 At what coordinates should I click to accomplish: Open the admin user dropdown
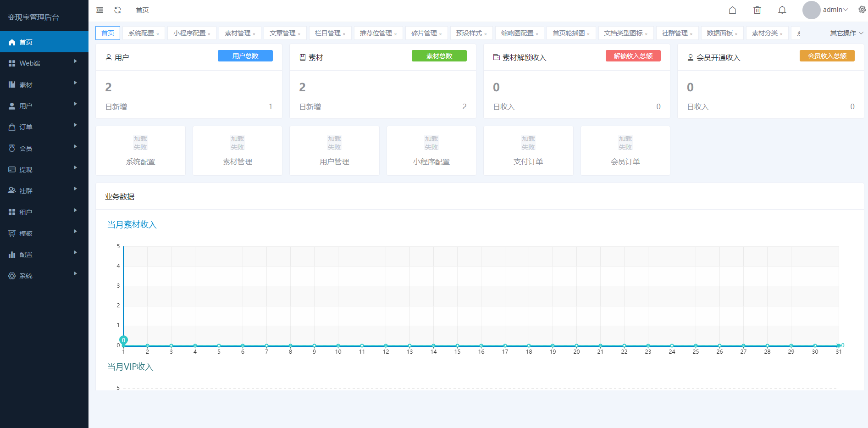[x=835, y=10]
